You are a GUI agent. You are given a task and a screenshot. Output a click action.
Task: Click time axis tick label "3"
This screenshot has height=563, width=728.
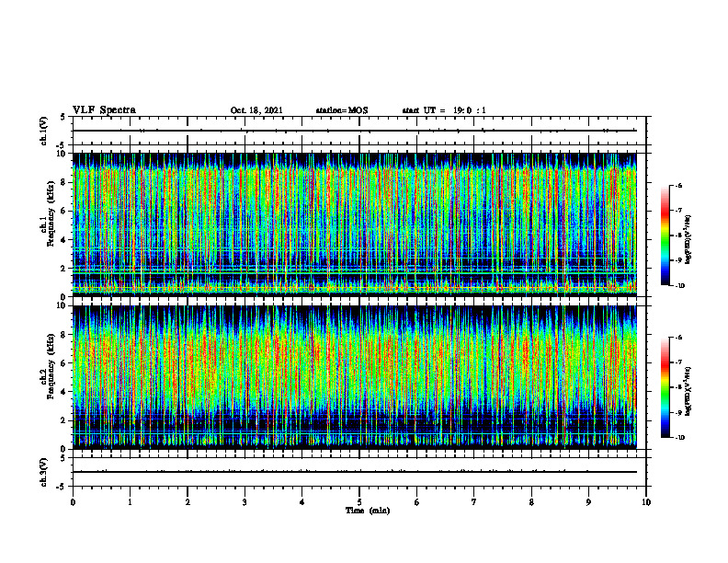(245, 502)
